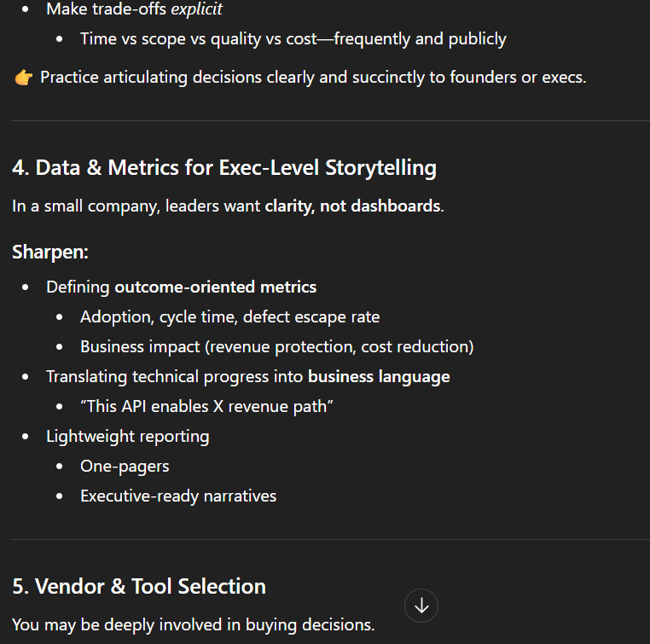Click the "One-pagers" bullet item
The image size is (650, 644).
click(x=125, y=466)
